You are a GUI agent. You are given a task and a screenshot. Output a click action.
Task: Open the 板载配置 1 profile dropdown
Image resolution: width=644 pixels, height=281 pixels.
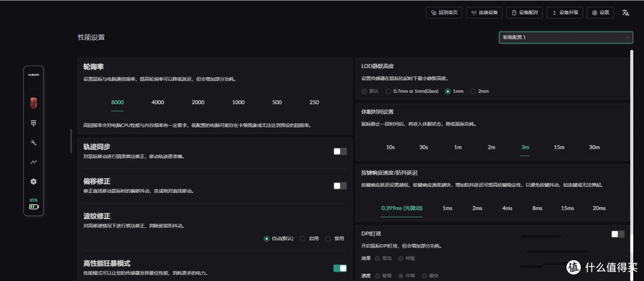[566, 38]
